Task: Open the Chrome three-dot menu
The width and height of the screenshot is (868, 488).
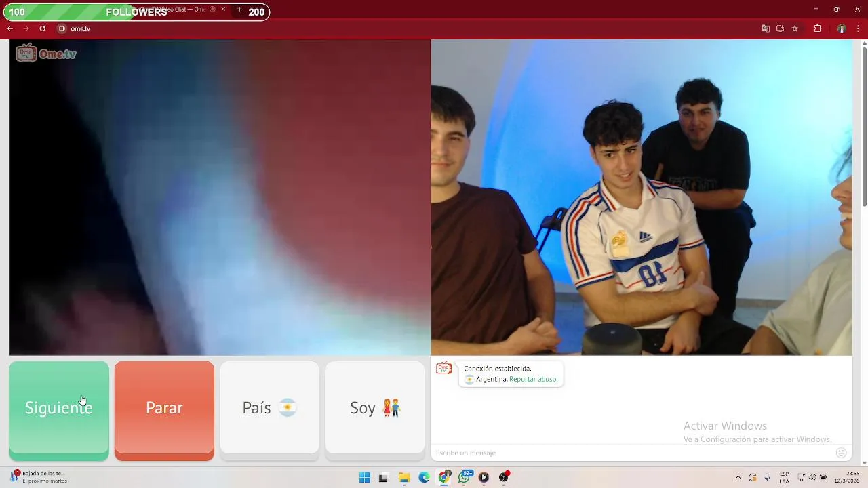Action: [858, 28]
